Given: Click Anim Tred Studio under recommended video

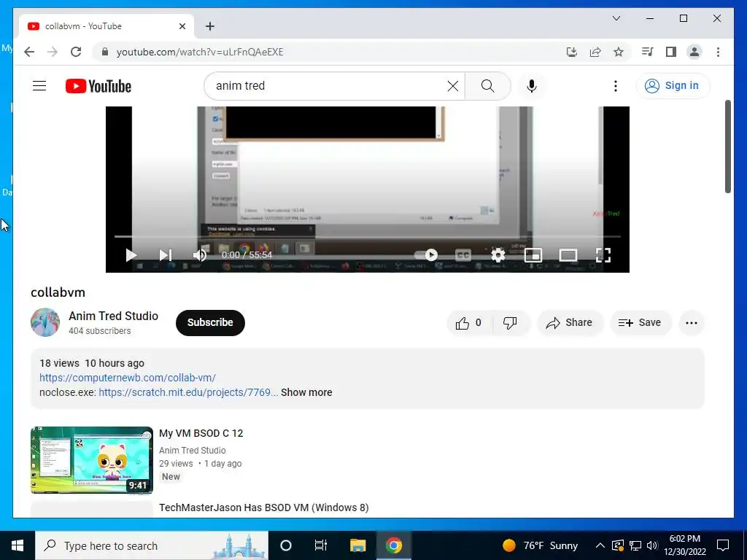Looking at the screenshot, I should (193, 451).
